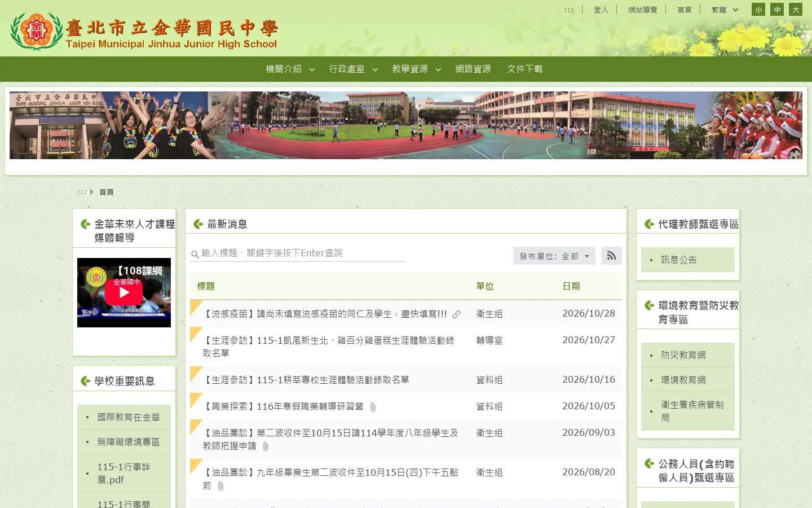The image size is (812, 508).
Task: Expand the 教學資源 menu
Action: coord(416,69)
